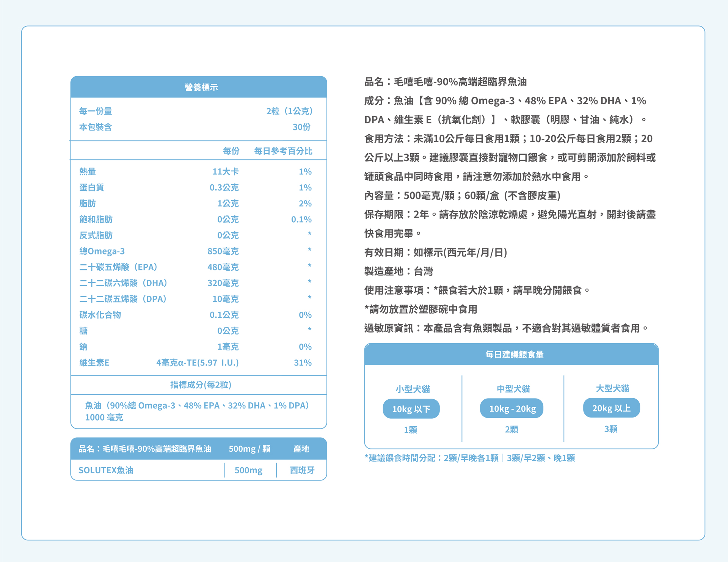Click the 產地 column header
The width and height of the screenshot is (728, 562).
point(301,449)
